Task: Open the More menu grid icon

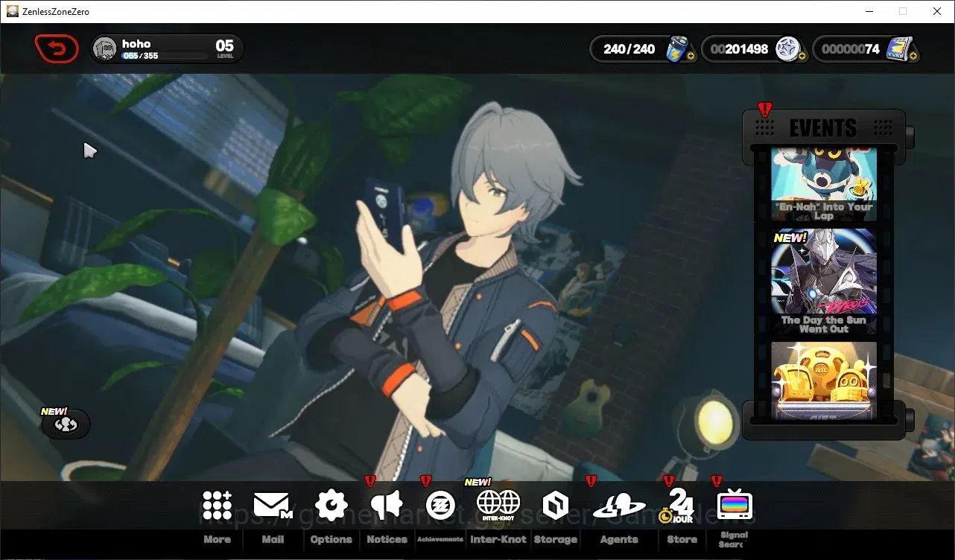Action: coord(217,506)
